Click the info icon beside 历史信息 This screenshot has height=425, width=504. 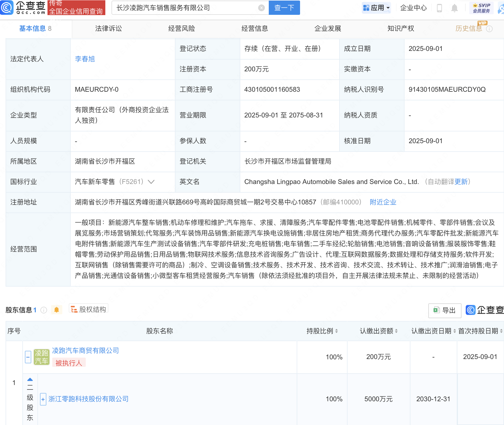point(489,29)
